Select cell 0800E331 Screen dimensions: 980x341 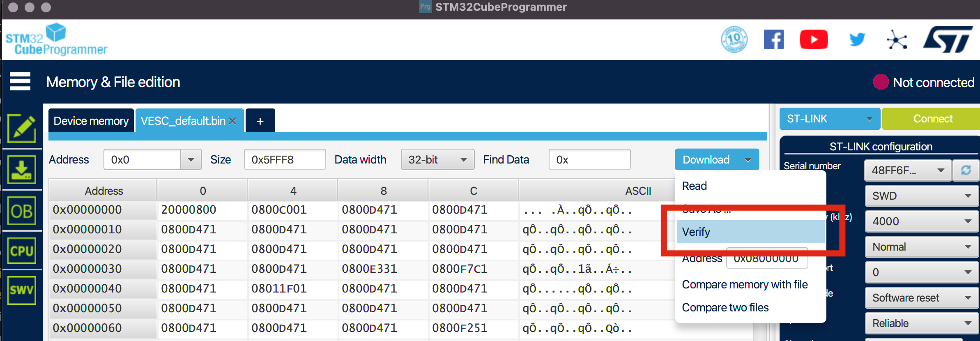(383, 269)
